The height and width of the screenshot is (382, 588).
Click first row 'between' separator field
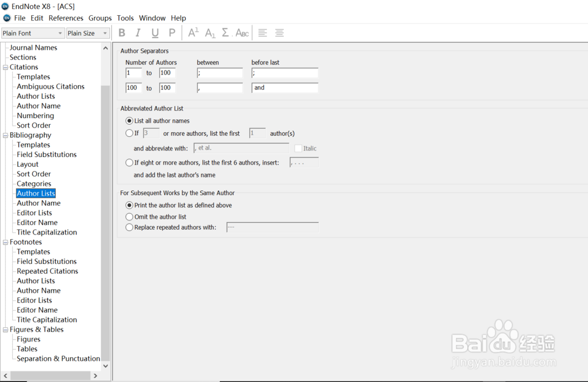coord(220,73)
